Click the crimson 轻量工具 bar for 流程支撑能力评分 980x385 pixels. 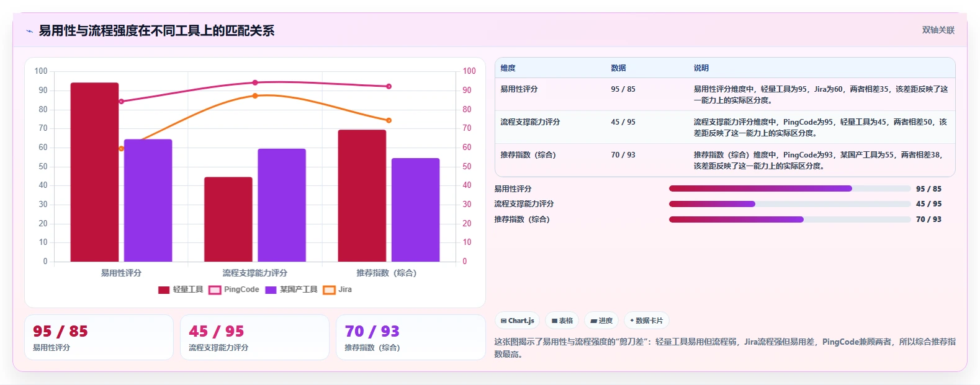(228, 219)
